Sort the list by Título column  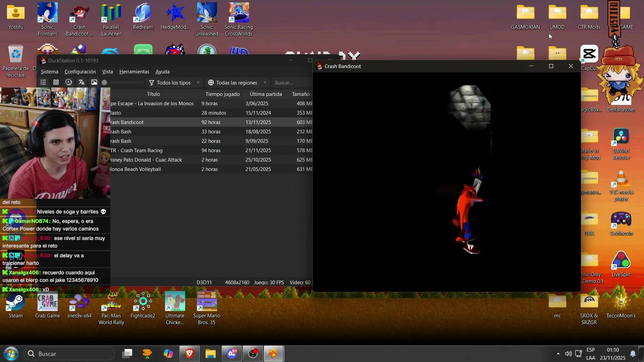pos(153,94)
